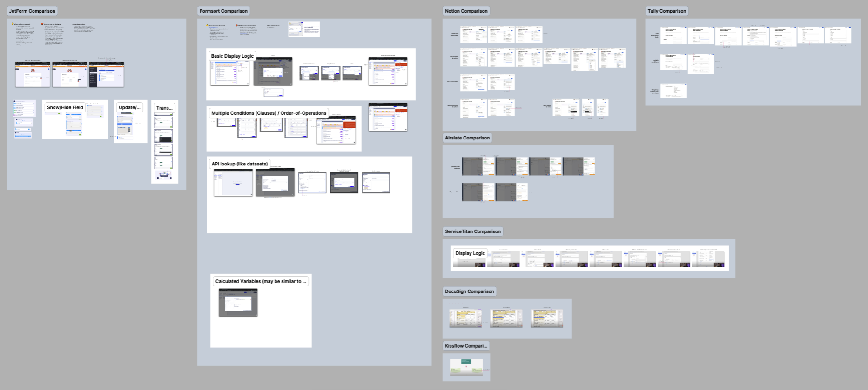Click the "ServiceTitan Comparison" section label
The height and width of the screenshot is (390, 868).
point(473,231)
